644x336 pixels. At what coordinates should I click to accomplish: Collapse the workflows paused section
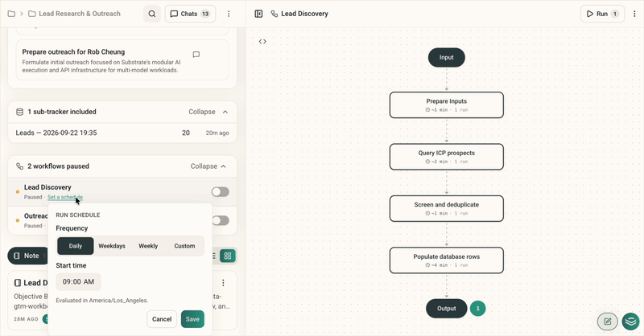[208, 166]
